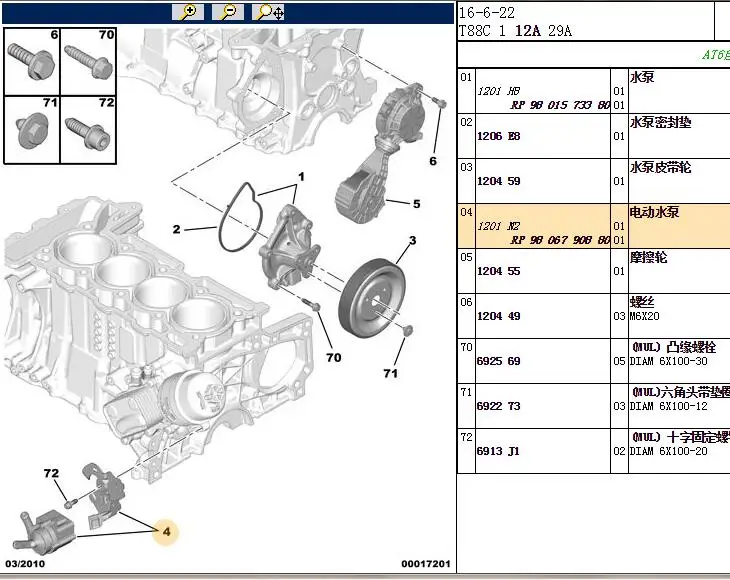Click spec DIAM 6X100-30

[x=669, y=361]
